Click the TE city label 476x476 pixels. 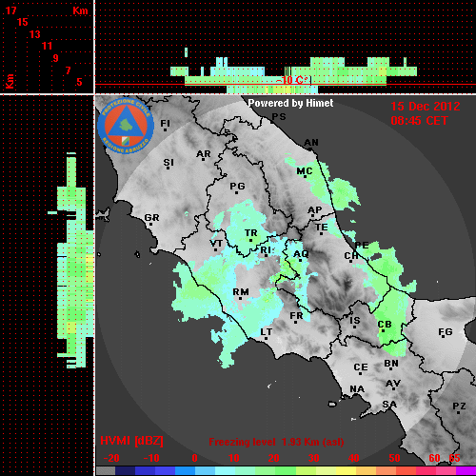322,228
